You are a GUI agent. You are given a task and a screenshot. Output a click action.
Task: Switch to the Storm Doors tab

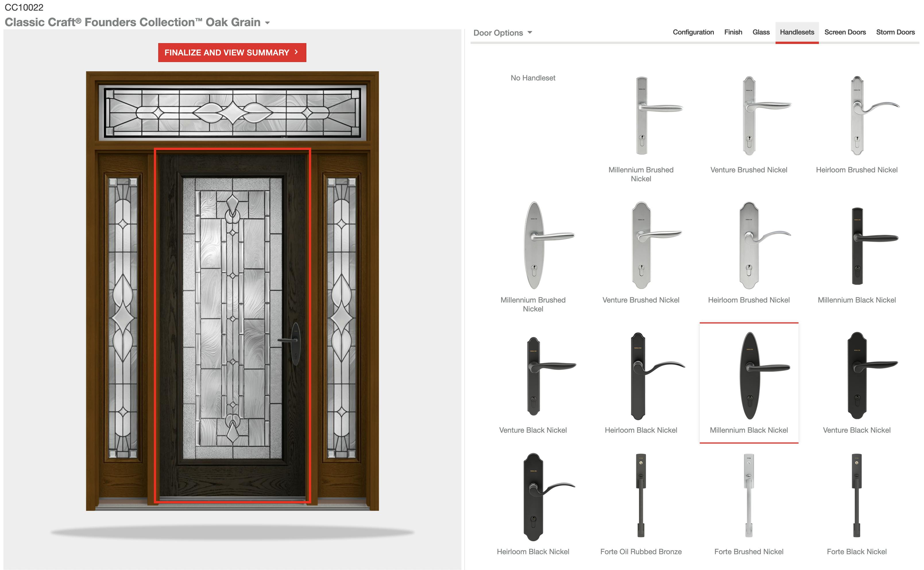point(895,32)
